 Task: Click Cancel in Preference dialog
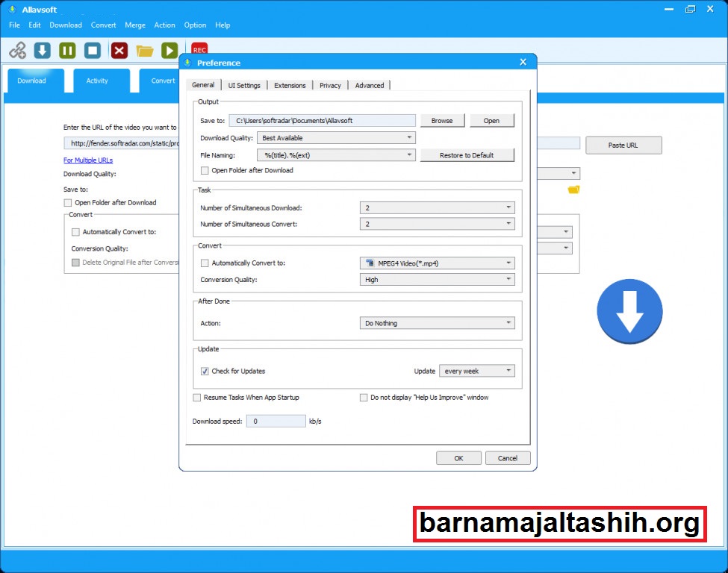tap(508, 458)
